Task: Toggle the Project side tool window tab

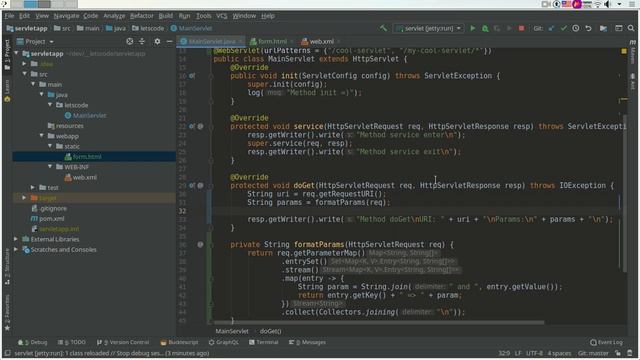Action: click(x=7, y=54)
